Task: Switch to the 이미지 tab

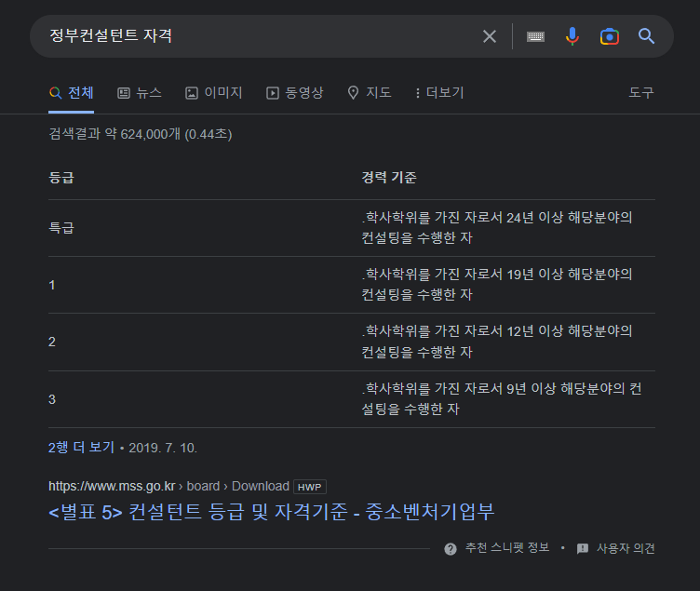Action: [214, 93]
